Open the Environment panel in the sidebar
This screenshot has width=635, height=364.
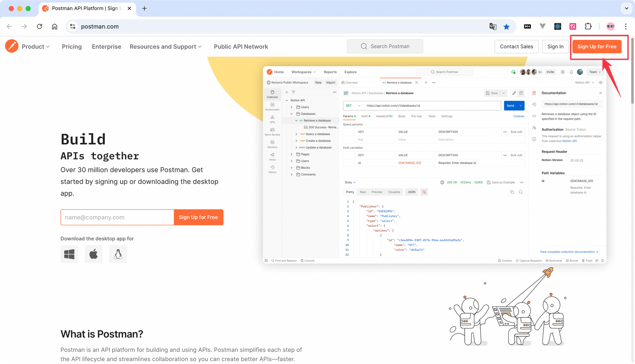point(272,107)
